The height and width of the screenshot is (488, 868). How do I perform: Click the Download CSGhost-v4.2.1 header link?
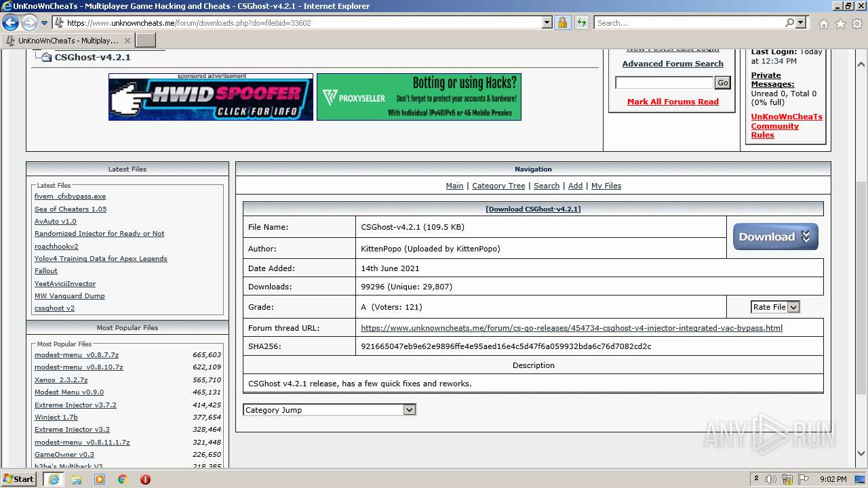coord(533,209)
